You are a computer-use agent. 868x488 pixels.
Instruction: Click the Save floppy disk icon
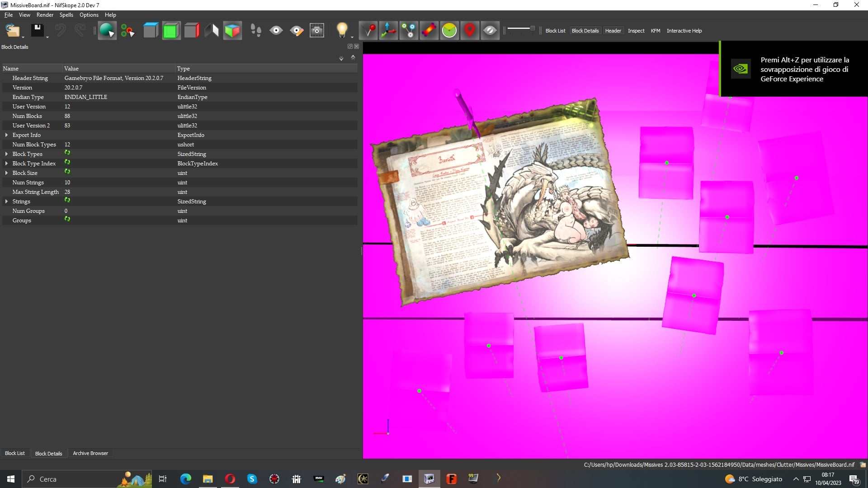[37, 31]
